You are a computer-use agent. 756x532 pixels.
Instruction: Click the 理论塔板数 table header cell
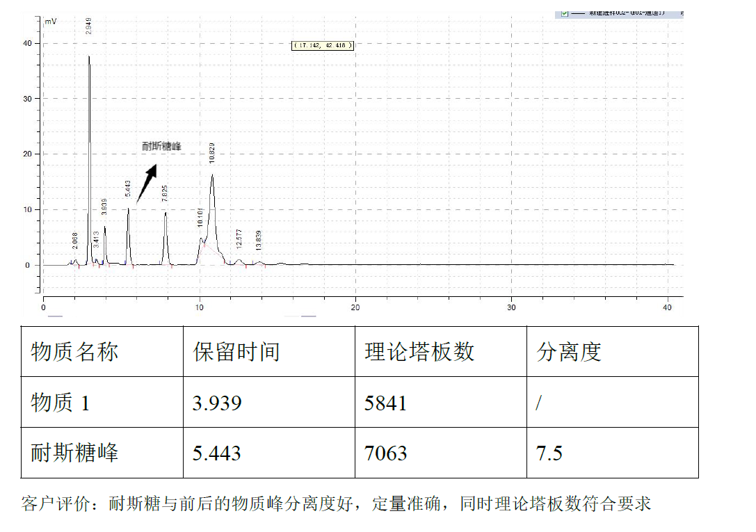(x=440, y=351)
